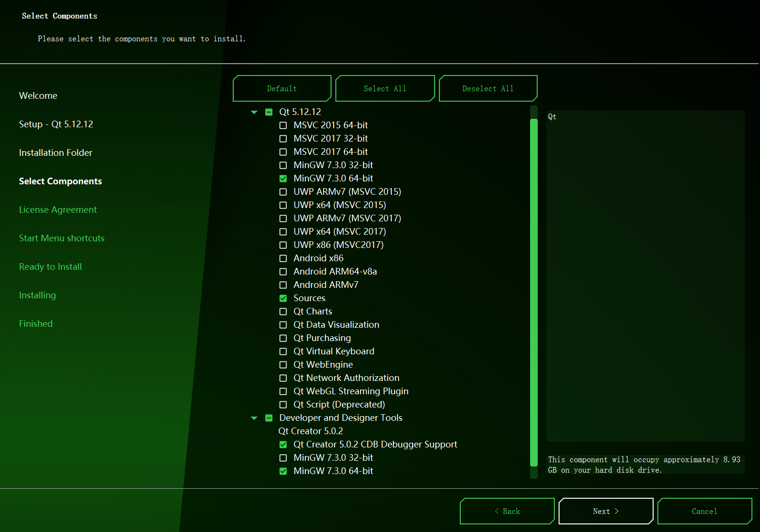Open the Start Menu shortcuts step

(x=62, y=238)
